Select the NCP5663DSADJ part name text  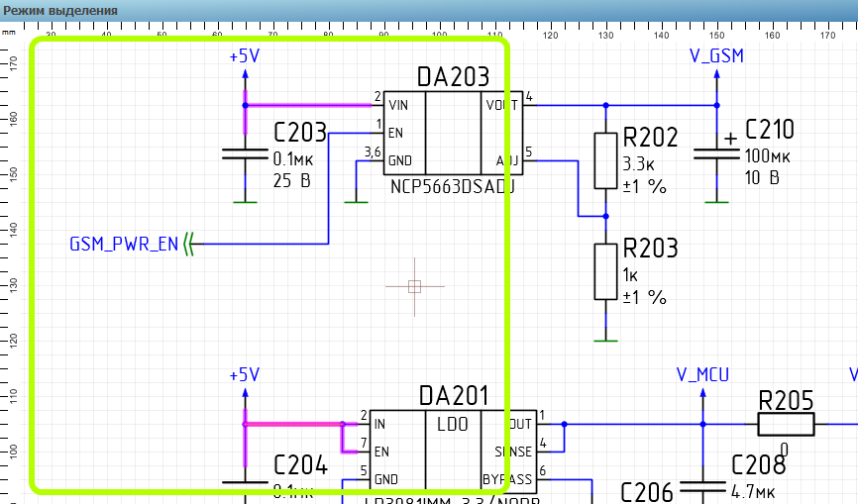click(x=453, y=187)
